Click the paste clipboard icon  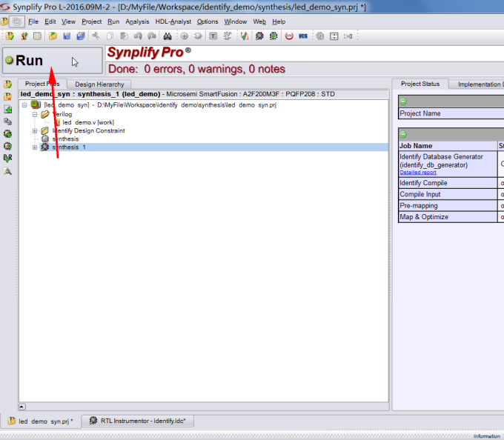124,36
